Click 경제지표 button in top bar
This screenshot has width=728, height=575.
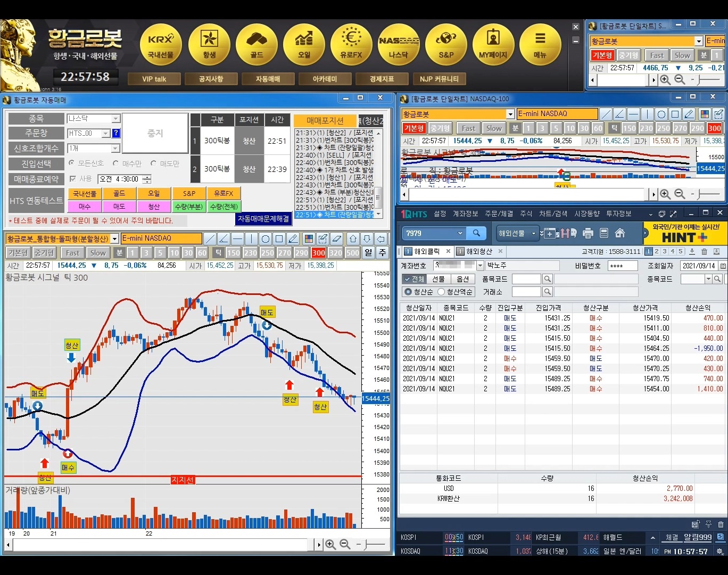[x=382, y=79]
